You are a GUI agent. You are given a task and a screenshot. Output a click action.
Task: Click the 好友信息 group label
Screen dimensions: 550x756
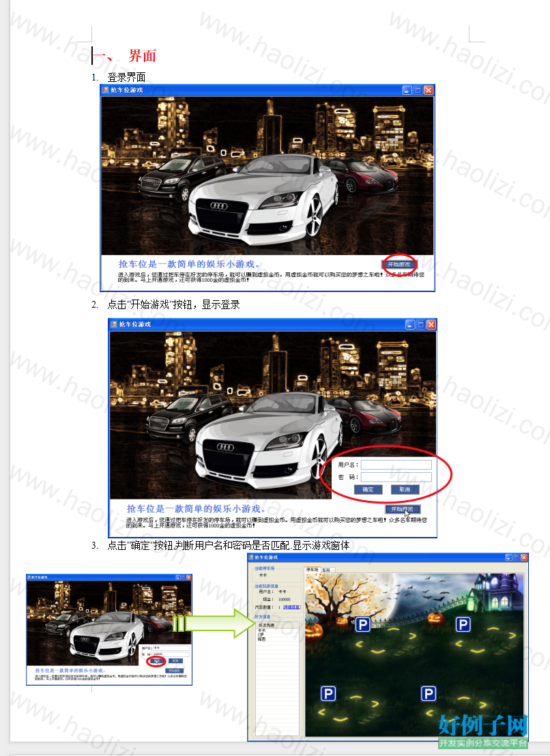tap(262, 617)
